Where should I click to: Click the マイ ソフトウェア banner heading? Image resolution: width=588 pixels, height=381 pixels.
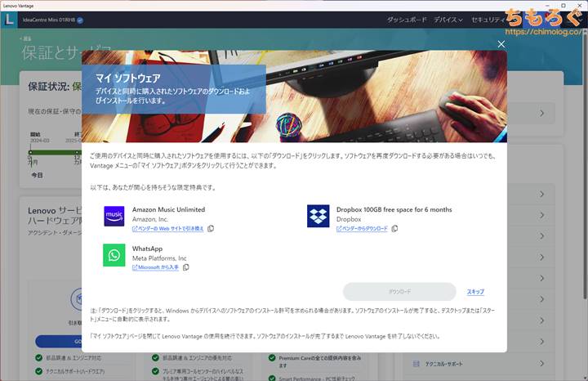coord(128,78)
